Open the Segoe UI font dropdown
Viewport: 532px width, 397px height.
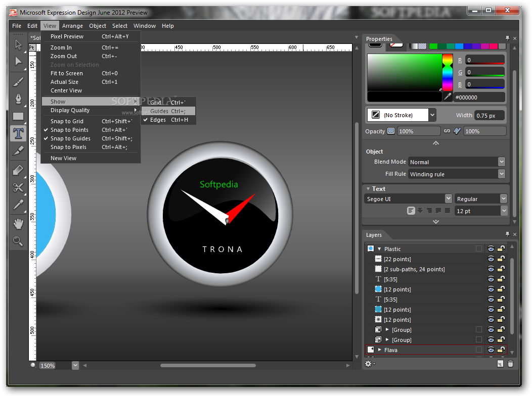click(x=448, y=199)
